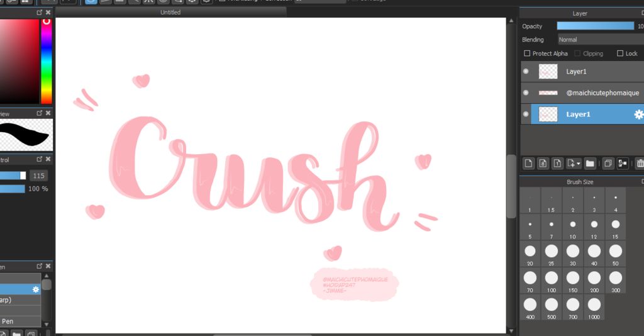Image resolution: width=644 pixels, height=336 pixels.
Task: Choose brush size 400
Action: (x=530, y=307)
